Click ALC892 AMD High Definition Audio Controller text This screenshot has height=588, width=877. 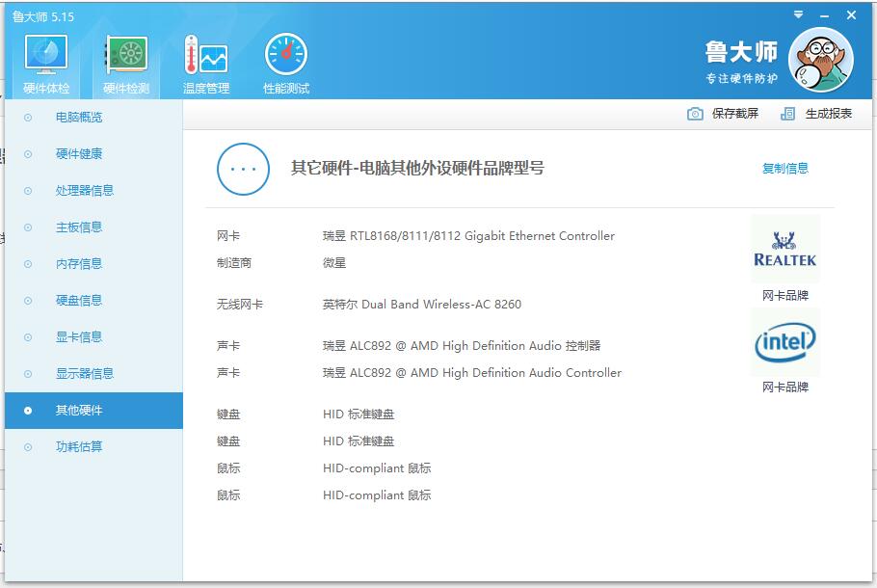(472, 373)
